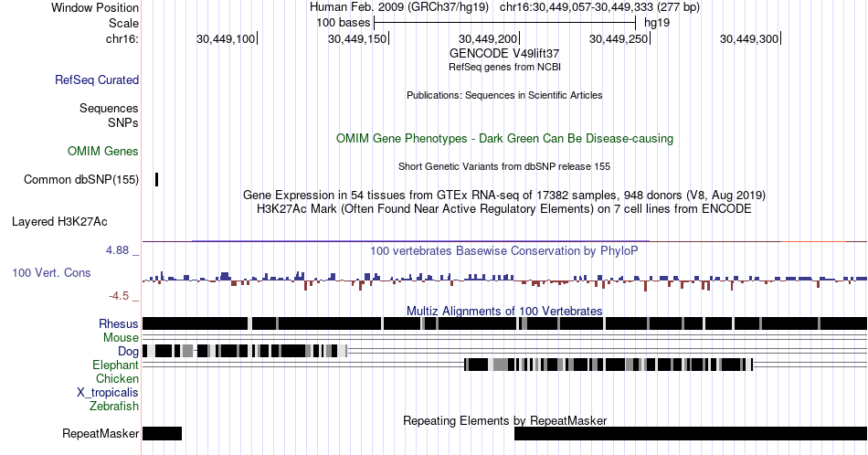
Task: Click the short RepeatMasker block at left edge
Action: pyautogui.click(x=163, y=433)
